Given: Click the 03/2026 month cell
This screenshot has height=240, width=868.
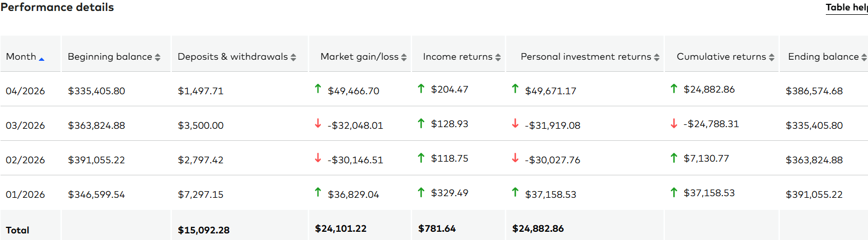Looking at the screenshot, I should click(x=25, y=125).
